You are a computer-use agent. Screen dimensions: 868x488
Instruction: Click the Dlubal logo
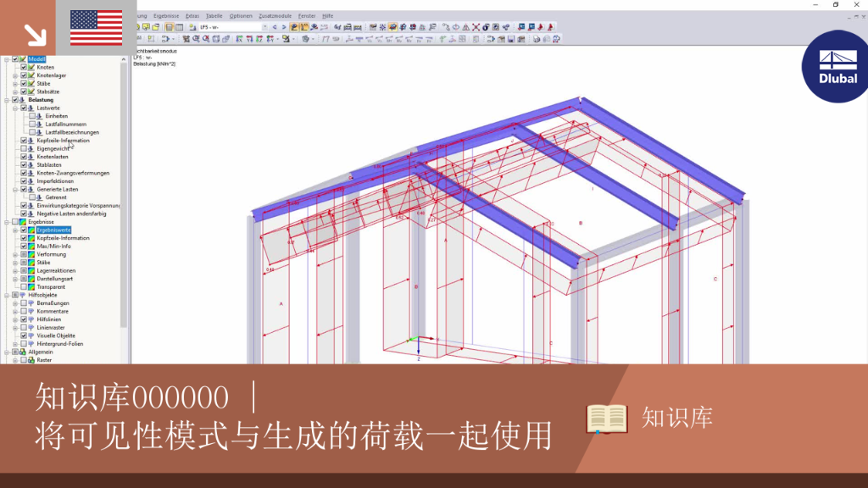click(x=835, y=67)
